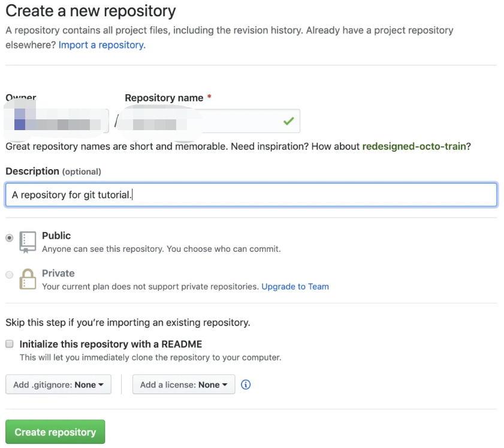Viewport: 504px width, 448px height.
Task: Click the Description (optional) label
Action: [x=53, y=172]
